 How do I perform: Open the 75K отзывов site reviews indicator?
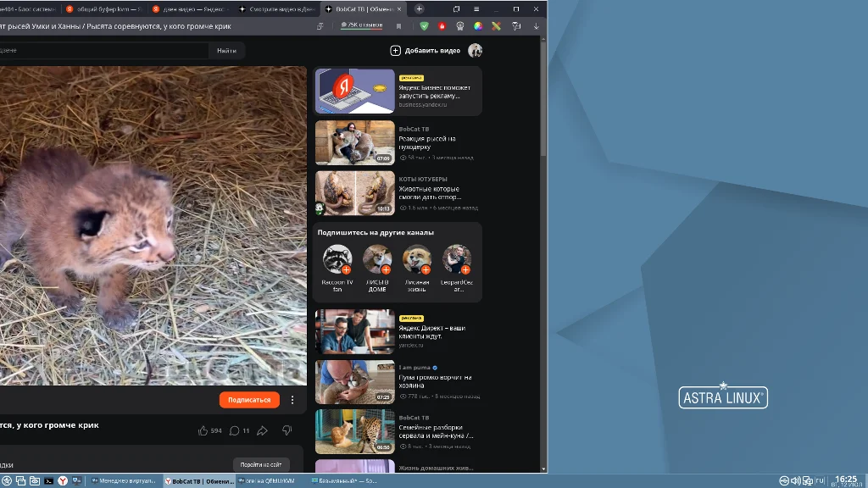point(361,25)
